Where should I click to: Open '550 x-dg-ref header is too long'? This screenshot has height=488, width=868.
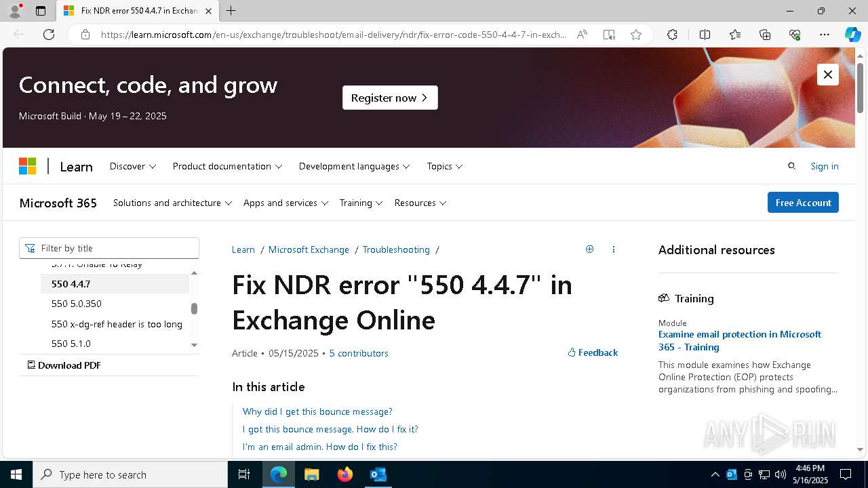(117, 324)
